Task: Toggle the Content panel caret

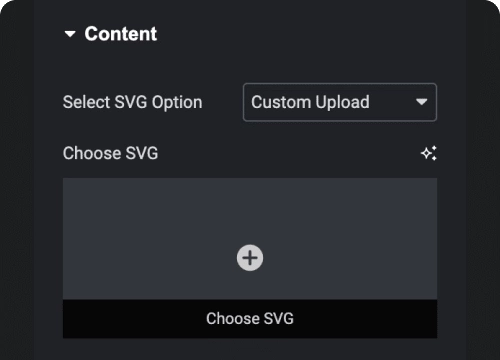Action: point(70,34)
